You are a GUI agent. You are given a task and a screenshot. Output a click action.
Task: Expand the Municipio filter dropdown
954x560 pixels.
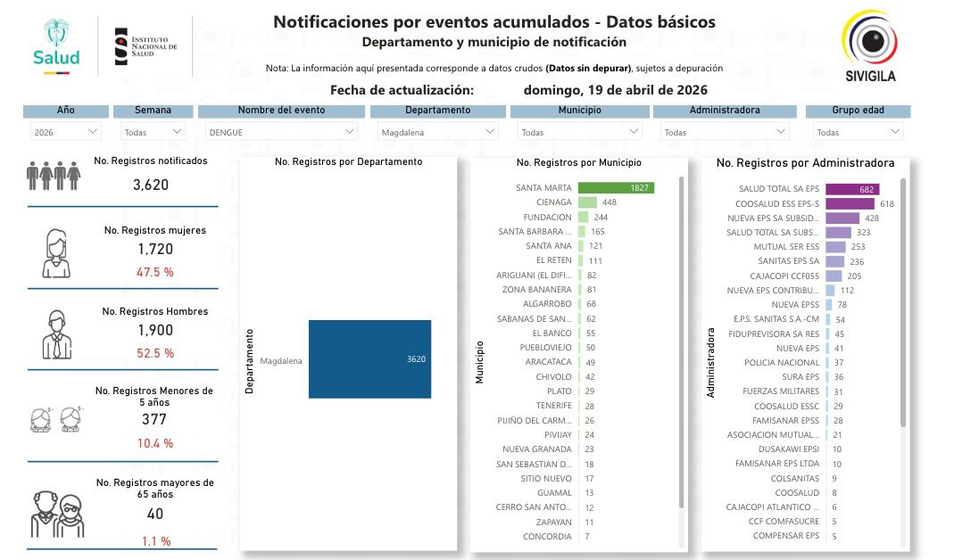tap(578, 132)
